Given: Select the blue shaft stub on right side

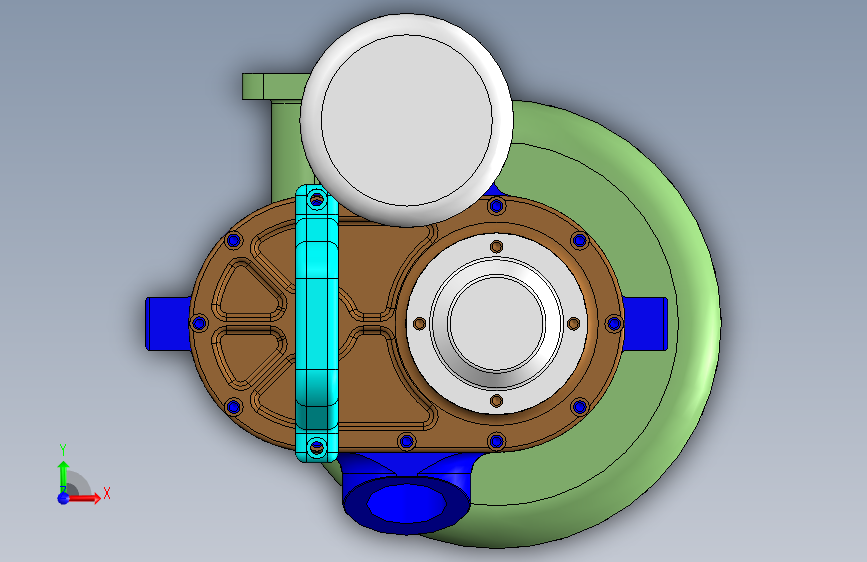Looking at the screenshot, I should [645, 324].
